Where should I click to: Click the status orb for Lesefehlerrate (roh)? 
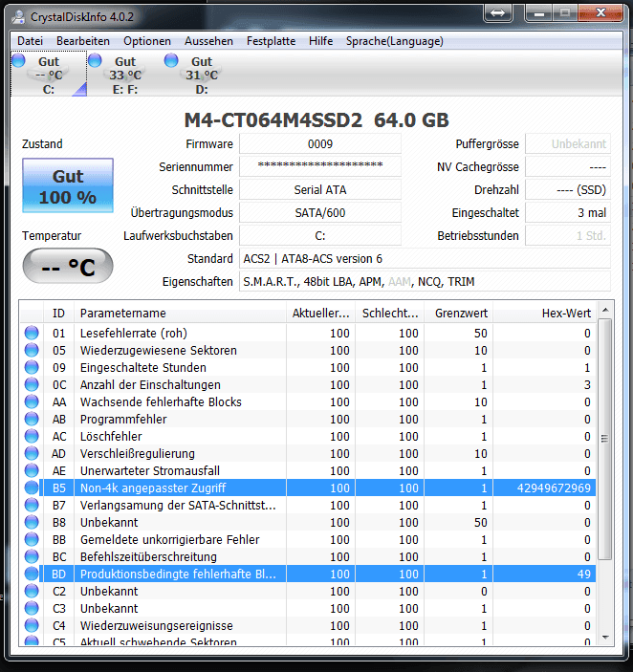tap(32, 333)
